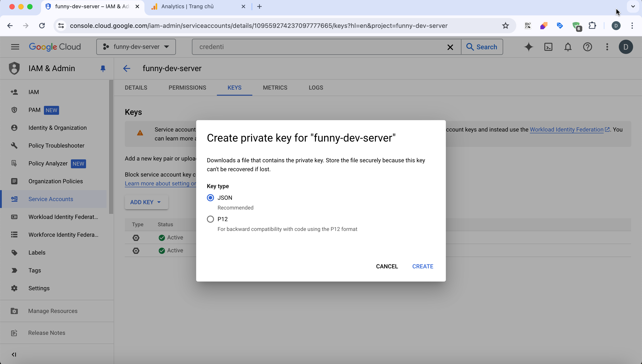Select the P12 key type
The width and height of the screenshot is (642, 364).
point(210,219)
